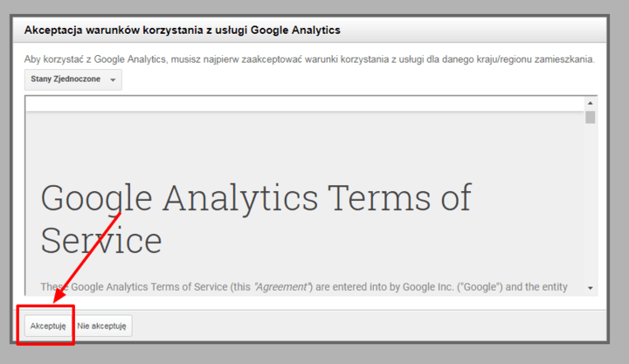Viewport: 629px width, 364px height.
Task: Click the italic word 'Agreement' in the terms
Action: tap(280, 286)
